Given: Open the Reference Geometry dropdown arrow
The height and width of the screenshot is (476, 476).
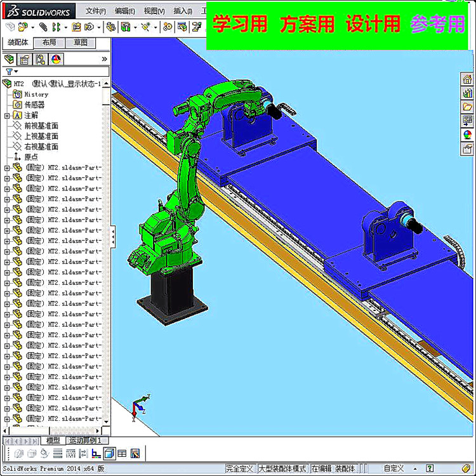Looking at the screenshot, I should click(155, 28).
